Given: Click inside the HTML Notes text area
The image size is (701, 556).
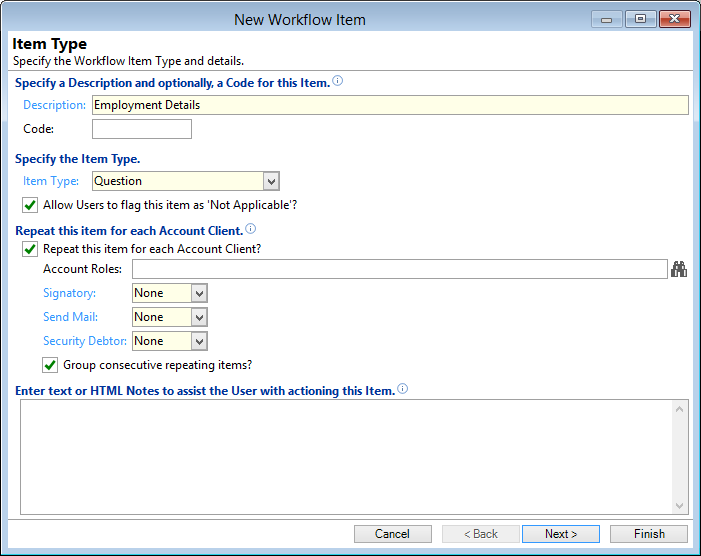Looking at the screenshot, I should [345, 456].
